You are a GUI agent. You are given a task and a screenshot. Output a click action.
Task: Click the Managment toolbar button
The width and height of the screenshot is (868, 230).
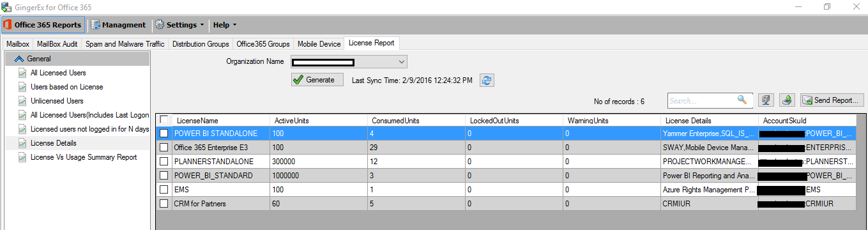[119, 25]
